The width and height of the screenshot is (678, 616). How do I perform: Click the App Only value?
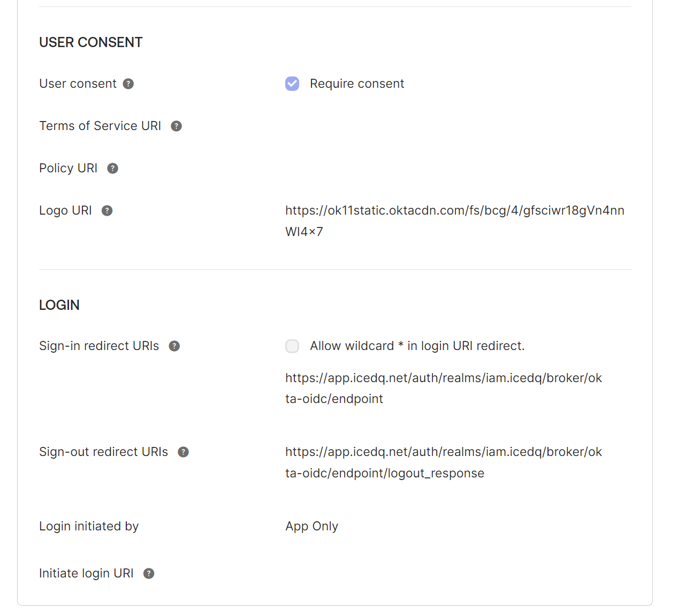(311, 526)
